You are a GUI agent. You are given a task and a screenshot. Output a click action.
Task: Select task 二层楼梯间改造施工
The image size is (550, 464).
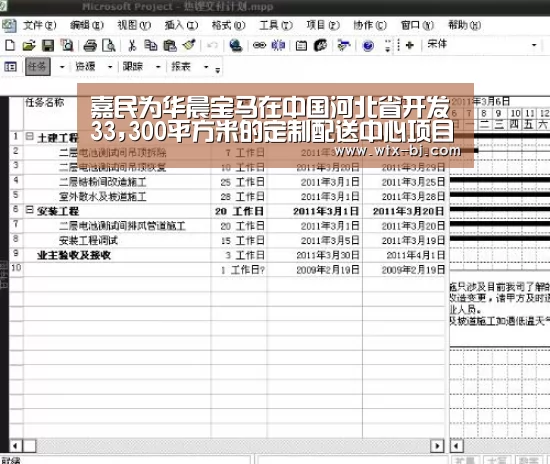point(102,182)
